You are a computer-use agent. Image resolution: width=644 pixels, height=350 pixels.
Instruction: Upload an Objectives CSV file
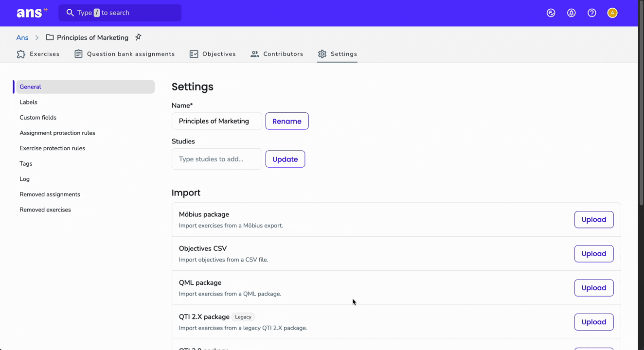pos(594,254)
